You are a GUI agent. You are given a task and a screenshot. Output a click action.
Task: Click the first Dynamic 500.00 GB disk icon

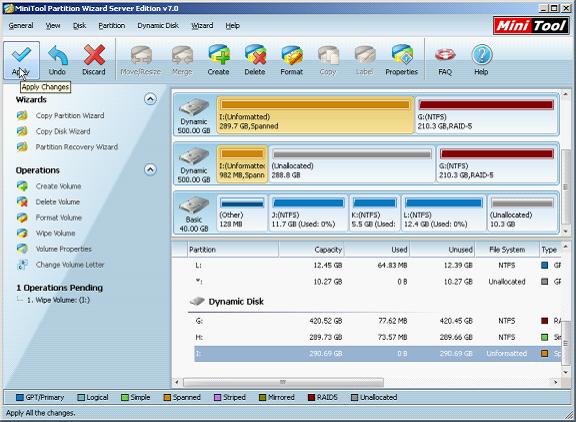194,107
